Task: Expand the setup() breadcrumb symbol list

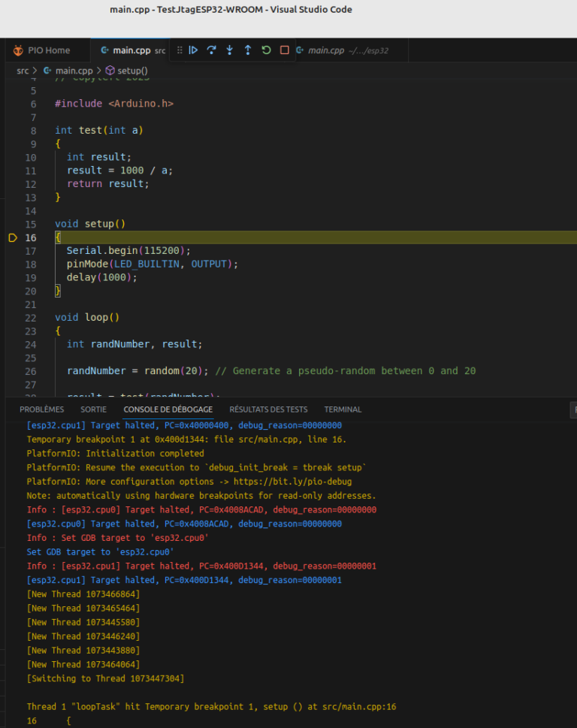Action: pos(132,71)
